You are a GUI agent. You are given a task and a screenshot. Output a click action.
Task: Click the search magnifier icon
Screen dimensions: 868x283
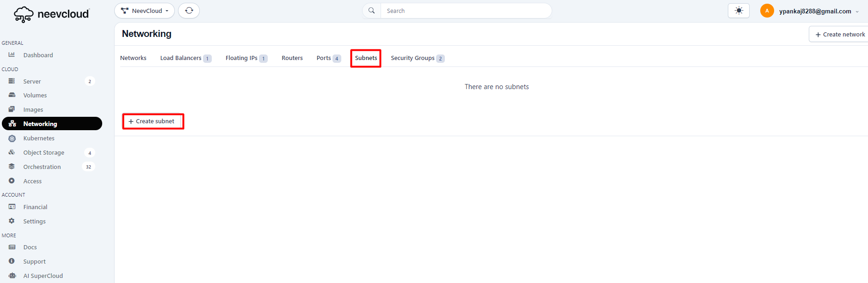371,11
